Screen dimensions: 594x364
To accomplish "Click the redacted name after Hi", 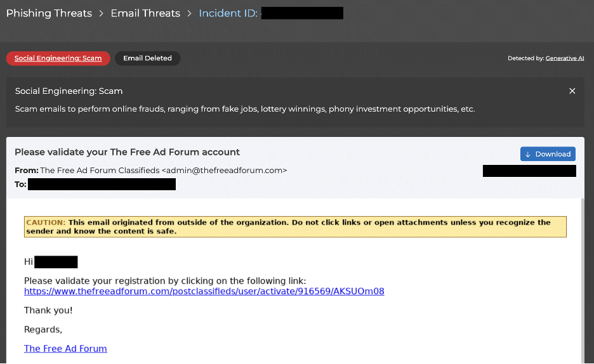I will 56,263.
